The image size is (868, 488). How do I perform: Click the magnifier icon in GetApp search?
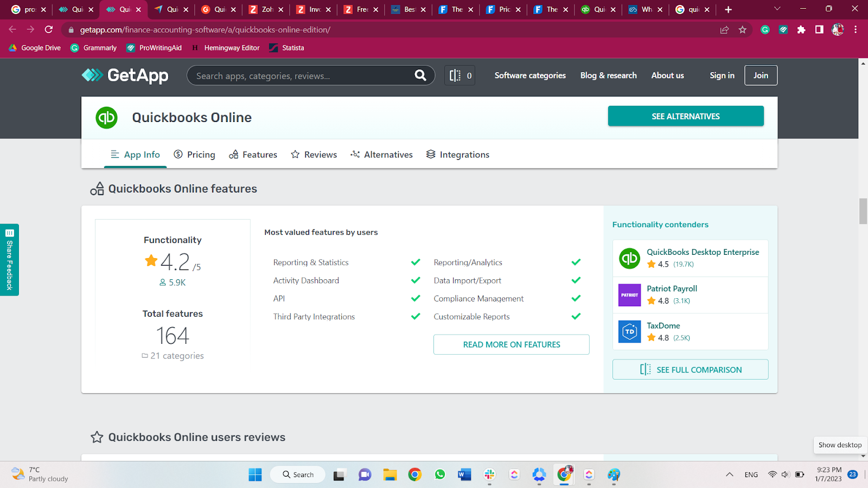coord(420,75)
